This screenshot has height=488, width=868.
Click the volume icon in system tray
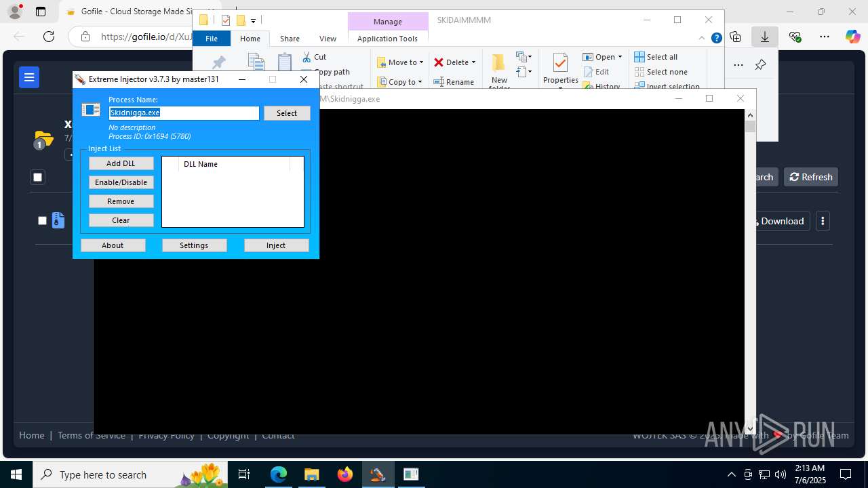(781, 474)
